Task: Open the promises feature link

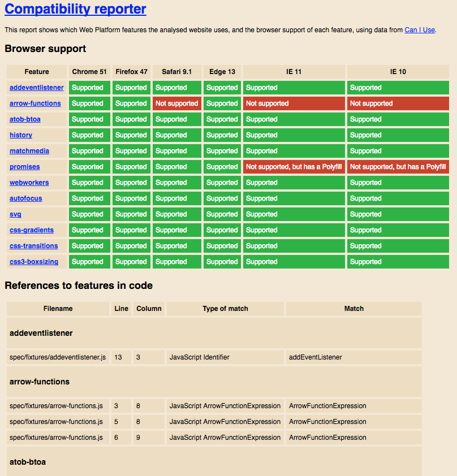Action: point(24,167)
